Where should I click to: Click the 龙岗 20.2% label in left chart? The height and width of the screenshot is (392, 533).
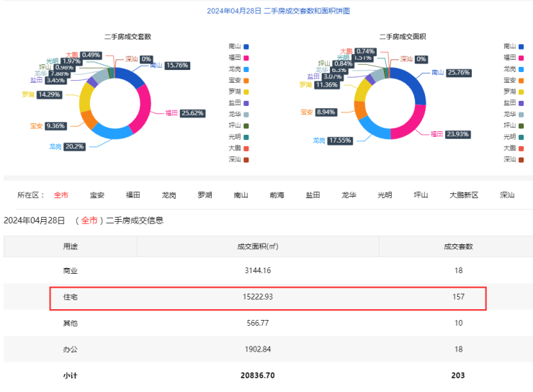click(x=76, y=146)
